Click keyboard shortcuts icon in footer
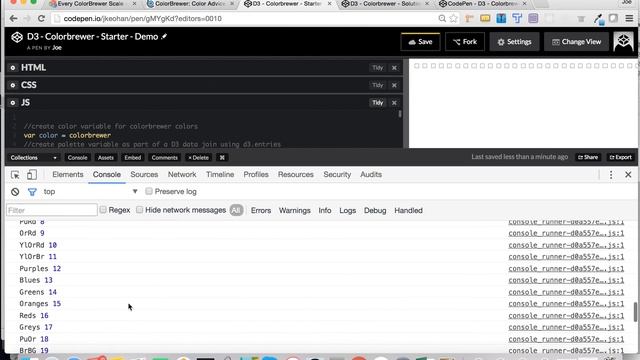This screenshot has height=360, width=640. [222, 158]
